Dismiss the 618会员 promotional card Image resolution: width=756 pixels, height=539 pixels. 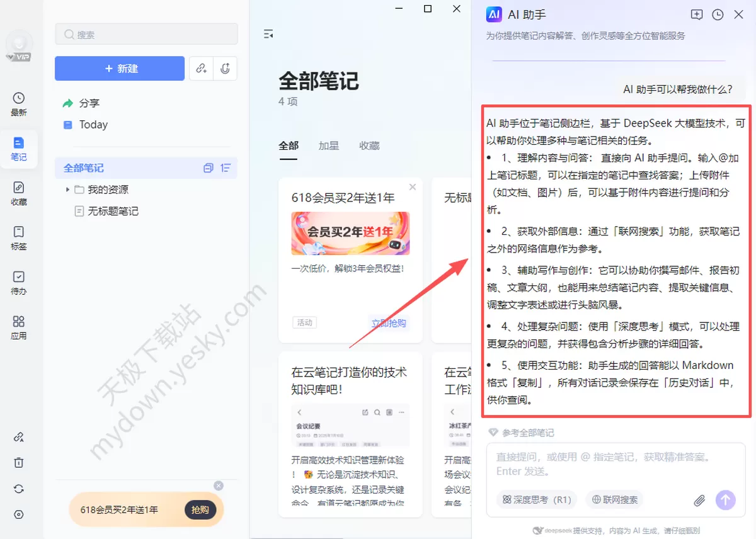coord(413,187)
